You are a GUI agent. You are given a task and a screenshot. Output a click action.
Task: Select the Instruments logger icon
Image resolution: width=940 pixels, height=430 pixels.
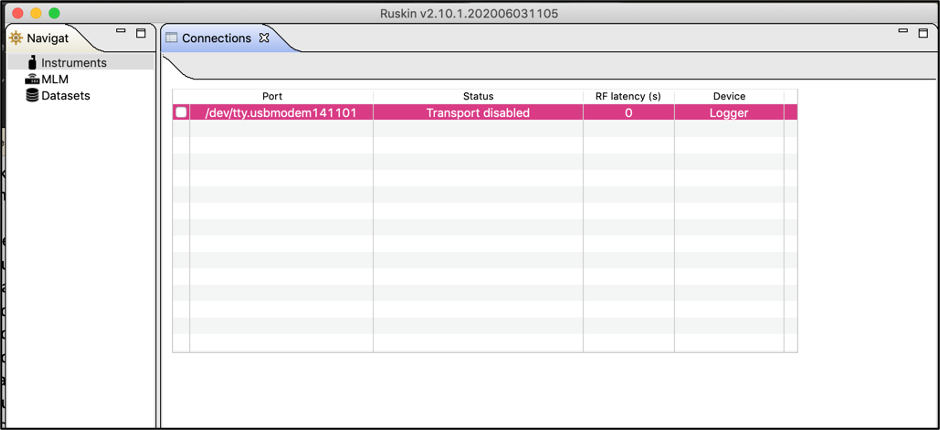[x=32, y=62]
